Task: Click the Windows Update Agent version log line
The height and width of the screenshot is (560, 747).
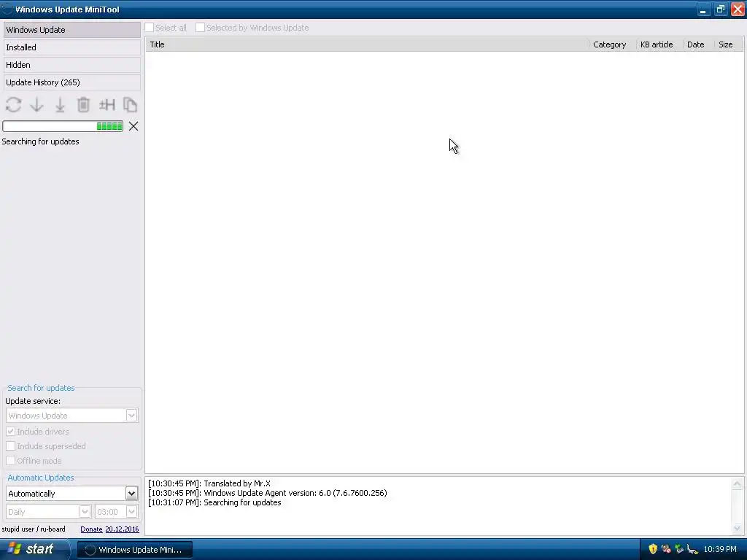Action: (267, 493)
